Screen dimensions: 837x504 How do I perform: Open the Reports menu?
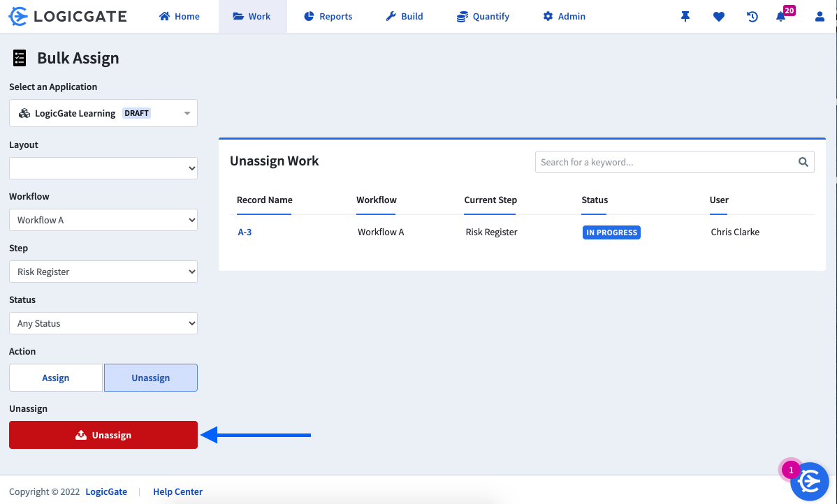(328, 17)
